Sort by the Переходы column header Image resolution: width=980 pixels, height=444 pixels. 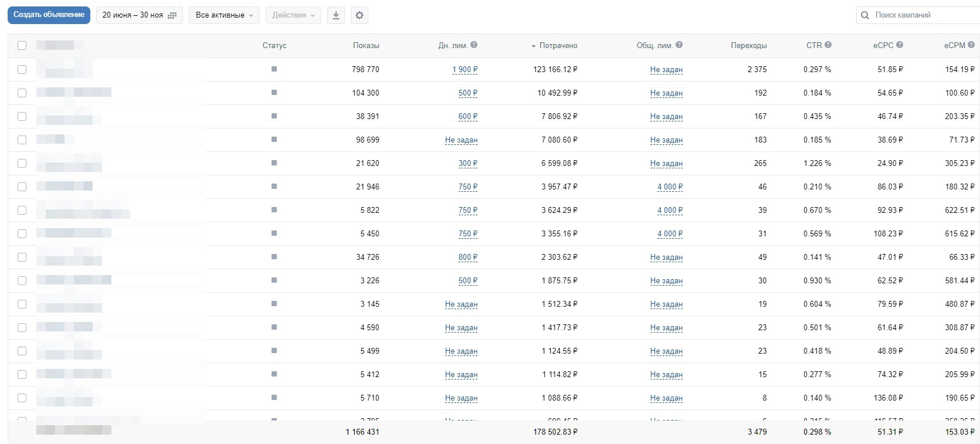pos(749,46)
